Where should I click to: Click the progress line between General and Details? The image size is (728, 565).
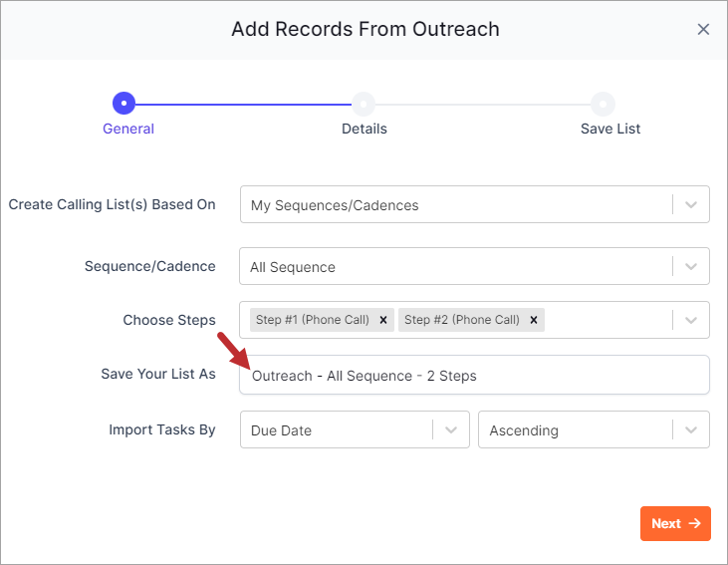click(x=243, y=105)
